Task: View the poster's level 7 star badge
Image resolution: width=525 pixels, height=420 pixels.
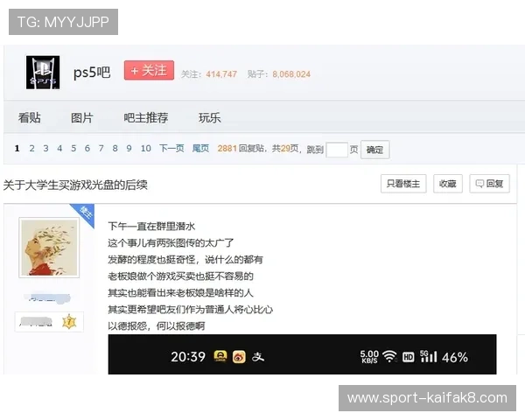Action: (x=69, y=322)
